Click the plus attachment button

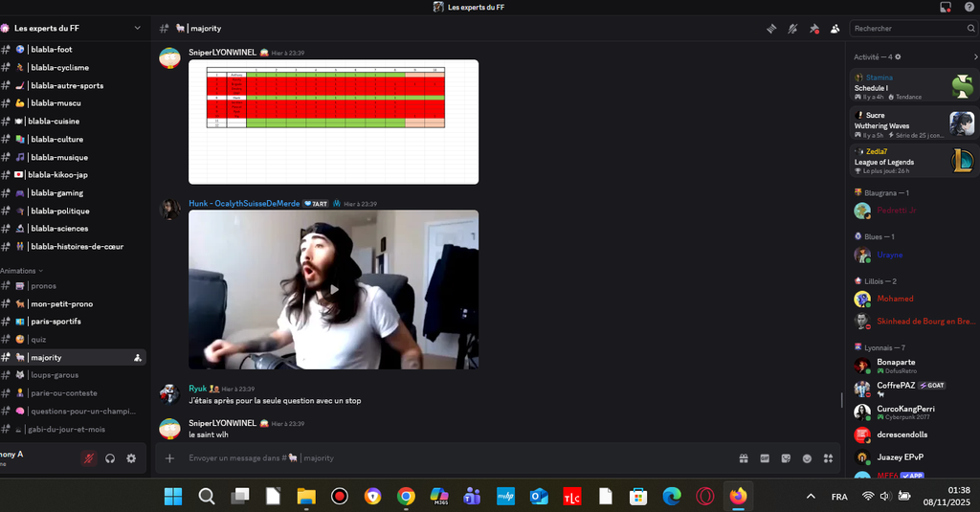click(169, 458)
